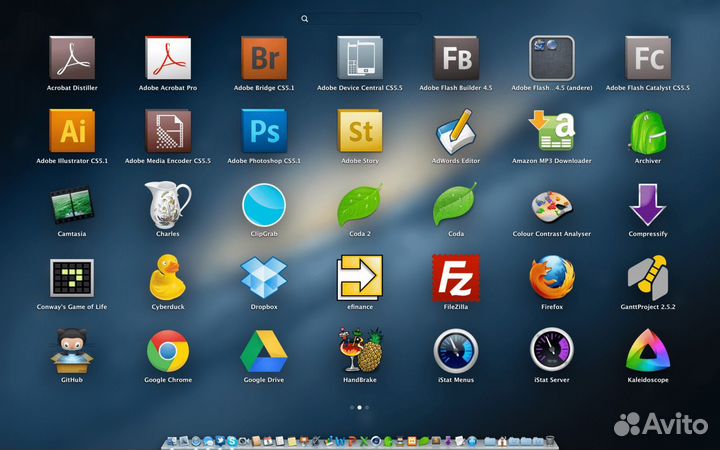Screen dimensions: 720x450
Task: Open FileZilla
Action: coord(456,277)
